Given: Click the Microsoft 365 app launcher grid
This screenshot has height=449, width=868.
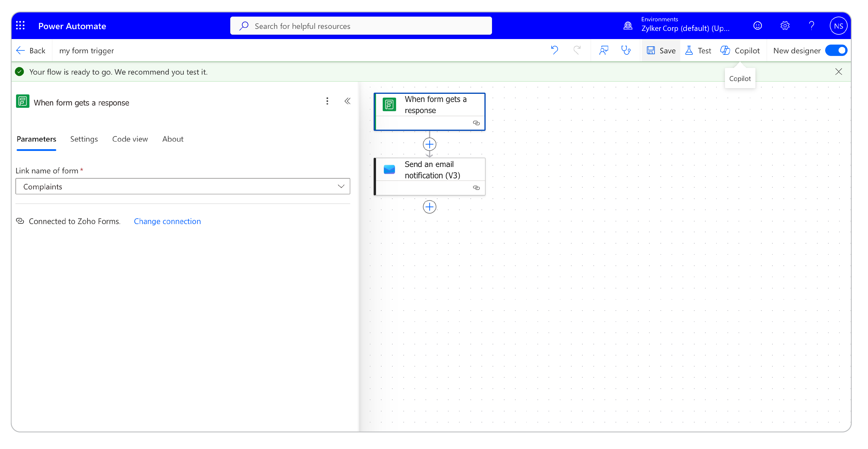Looking at the screenshot, I should 20,26.
